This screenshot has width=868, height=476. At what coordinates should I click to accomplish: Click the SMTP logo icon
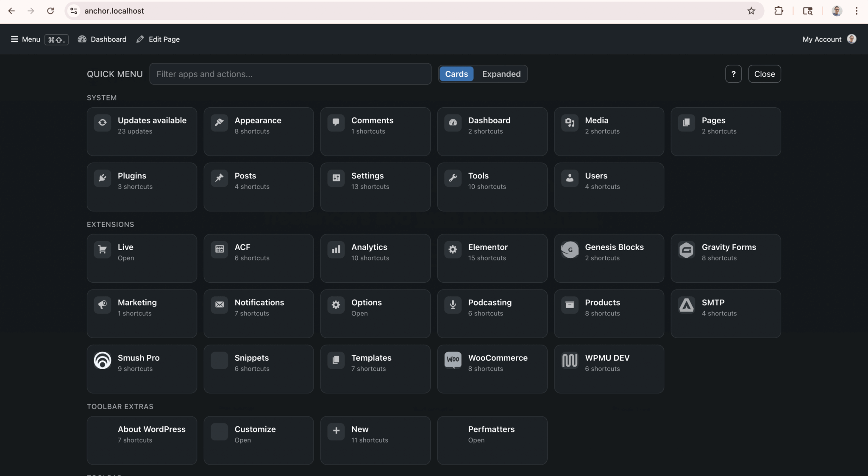(686, 305)
